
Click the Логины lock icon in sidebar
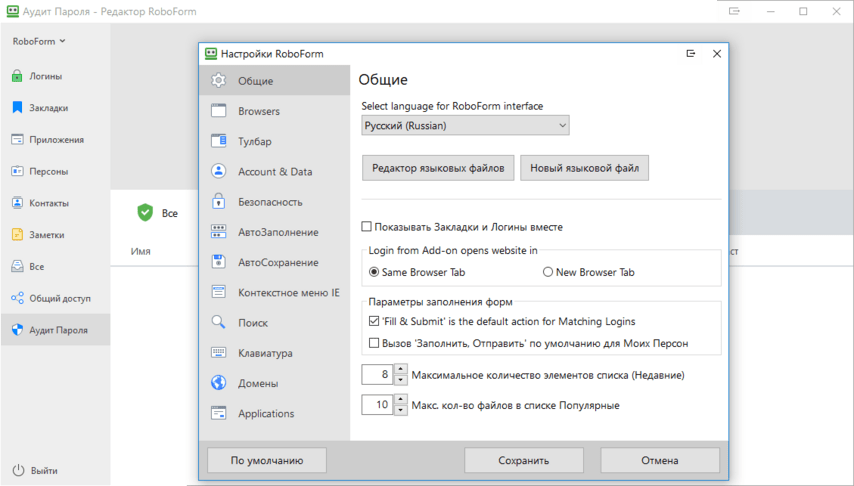click(17, 76)
